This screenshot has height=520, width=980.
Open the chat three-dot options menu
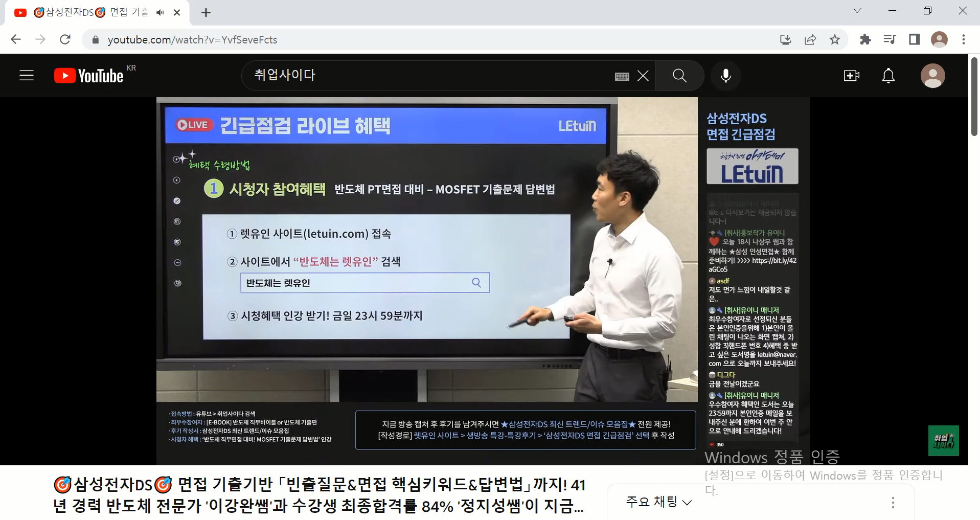pos(893,503)
